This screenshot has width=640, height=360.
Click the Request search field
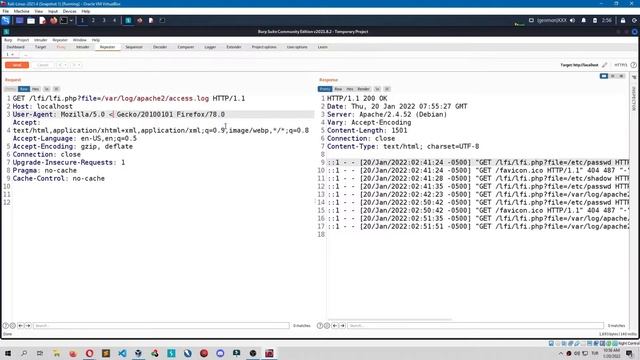161,326
